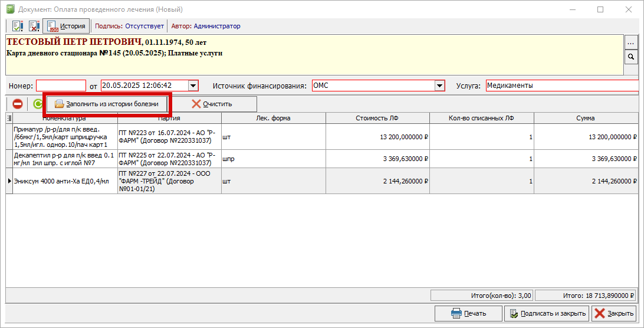The image size is (644, 328).
Task: Click the green refresh icon
Action: point(38,104)
